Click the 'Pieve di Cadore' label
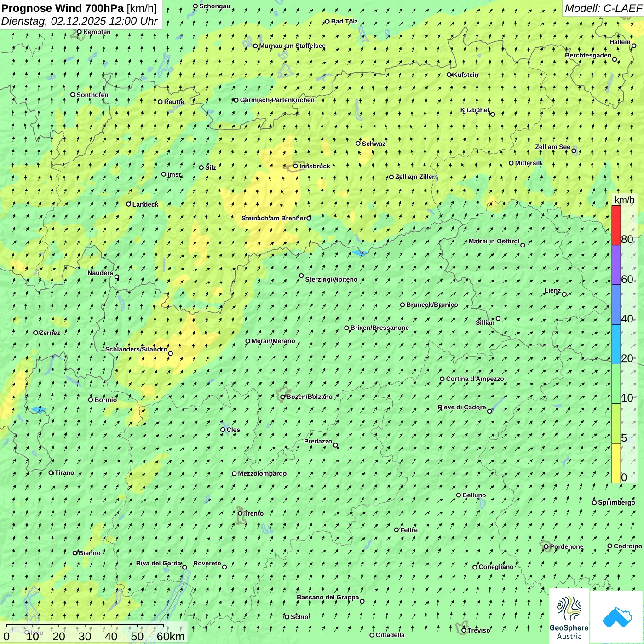The width and height of the screenshot is (644, 644). coord(462,407)
